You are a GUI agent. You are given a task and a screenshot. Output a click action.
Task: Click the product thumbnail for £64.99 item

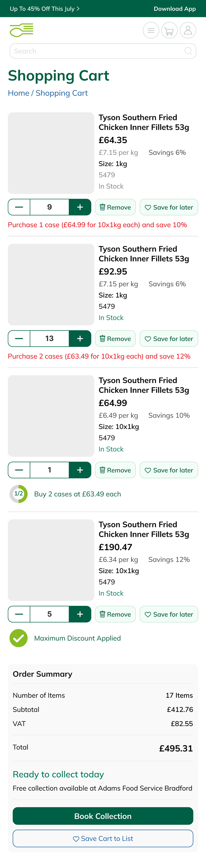tap(51, 416)
